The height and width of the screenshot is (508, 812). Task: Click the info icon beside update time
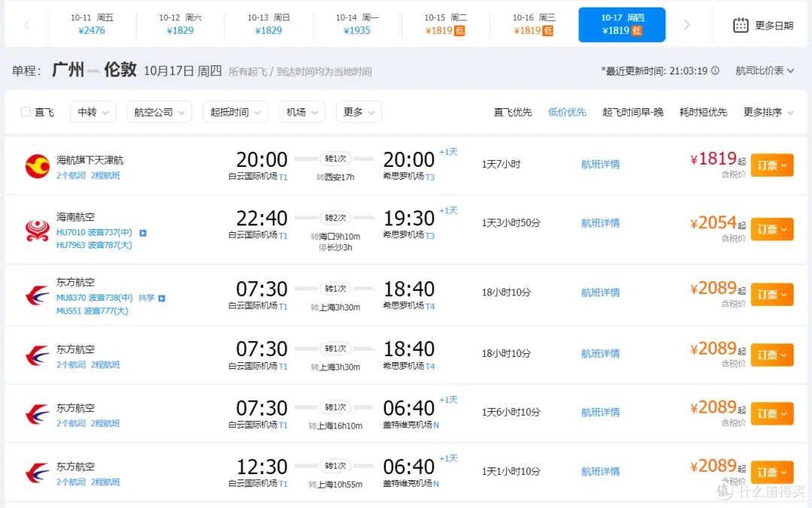click(715, 71)
